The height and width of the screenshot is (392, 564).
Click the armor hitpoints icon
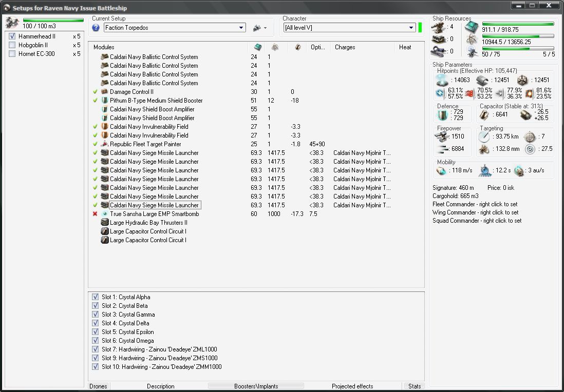click(x=482, y=80)
